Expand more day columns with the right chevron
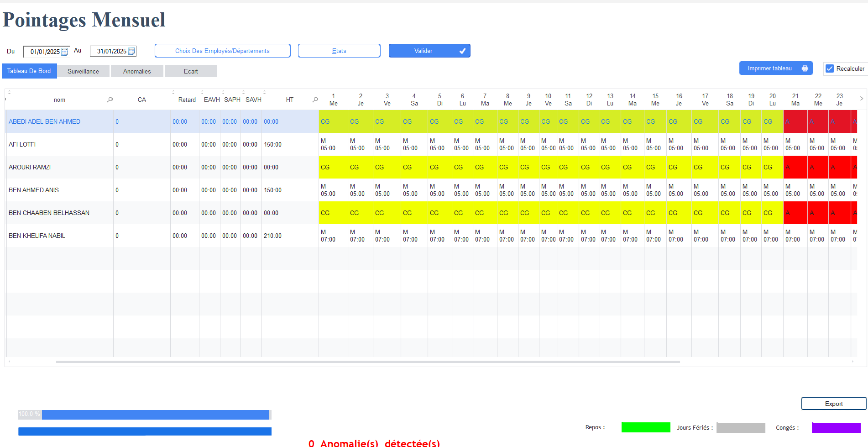Image resolution: width=868 pixels, height=447 pixels. point(861,99)
